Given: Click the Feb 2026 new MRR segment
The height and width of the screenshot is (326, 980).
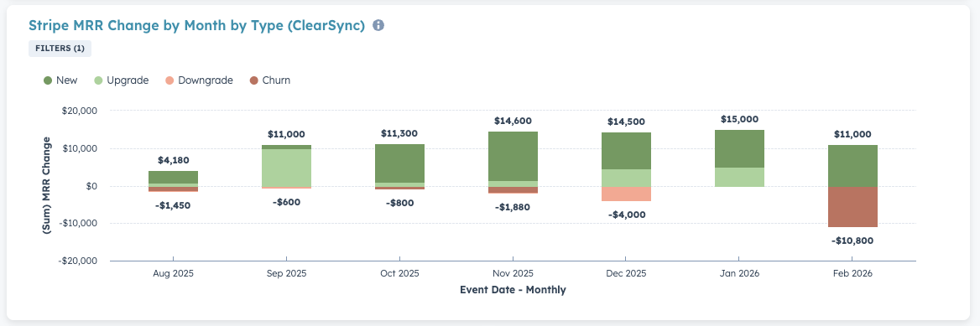Looking at the screenshot, I should (x=853, y=166).
